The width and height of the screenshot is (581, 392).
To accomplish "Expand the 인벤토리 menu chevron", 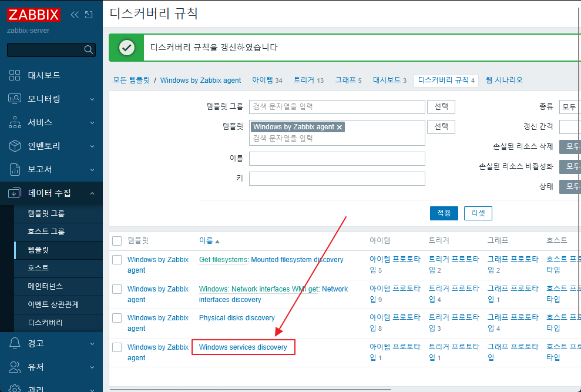I will [x=92, y=146].
